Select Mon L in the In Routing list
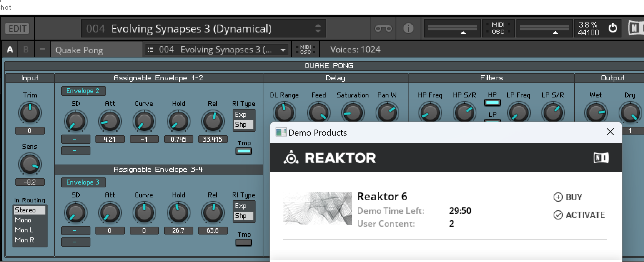644x262 pixels. 30,230
